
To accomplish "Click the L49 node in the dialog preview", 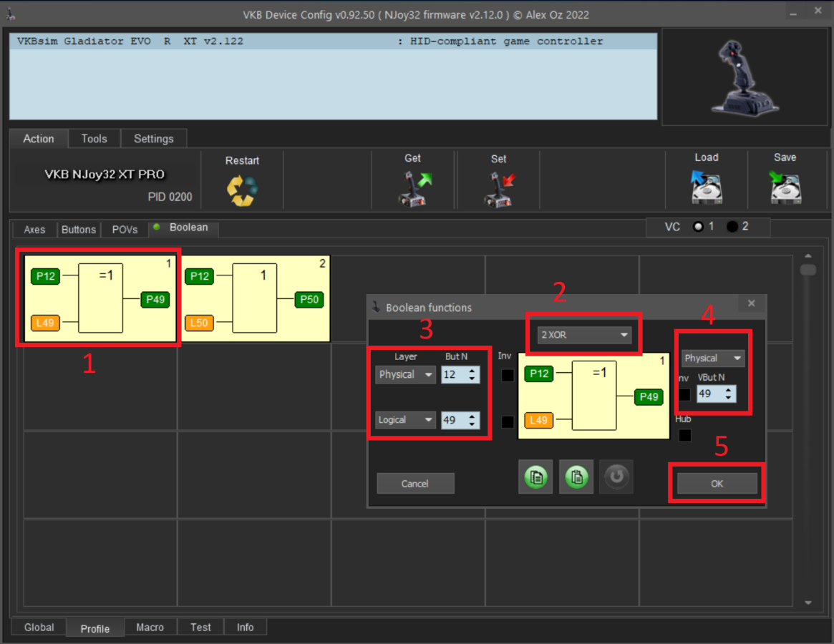I will point(539,420).
